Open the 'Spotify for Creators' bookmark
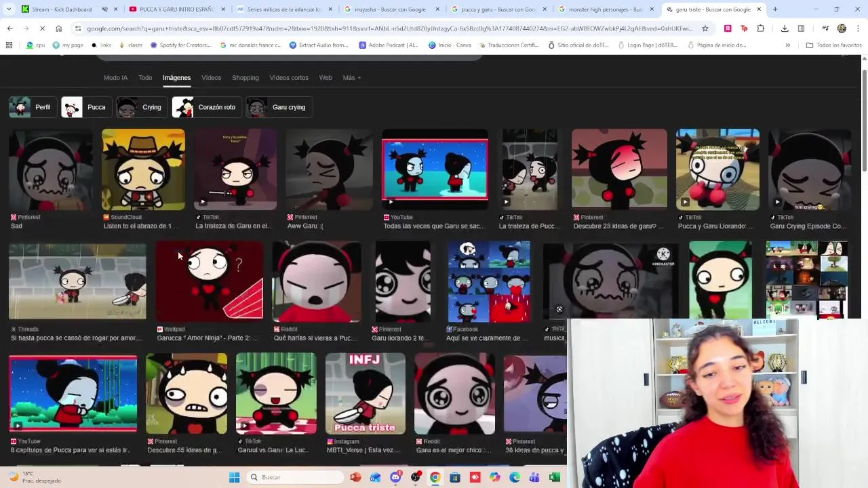 (x=181, y=45)
